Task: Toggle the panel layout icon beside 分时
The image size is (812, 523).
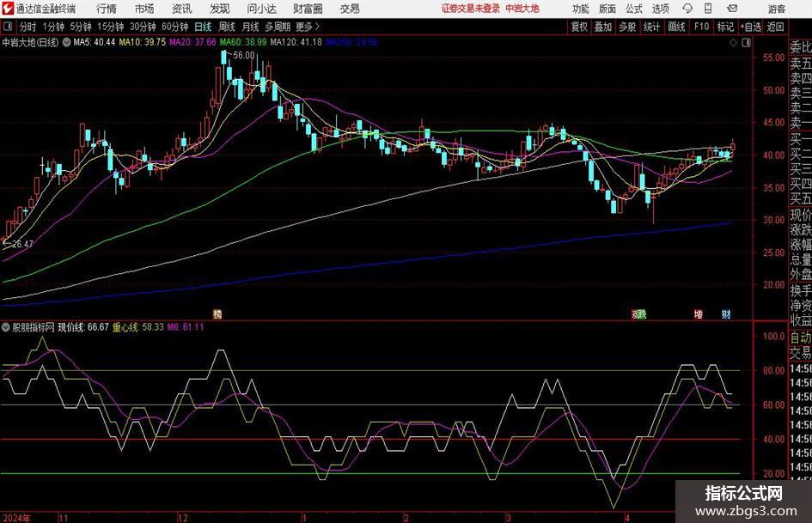Action: [x=8, y=26]
